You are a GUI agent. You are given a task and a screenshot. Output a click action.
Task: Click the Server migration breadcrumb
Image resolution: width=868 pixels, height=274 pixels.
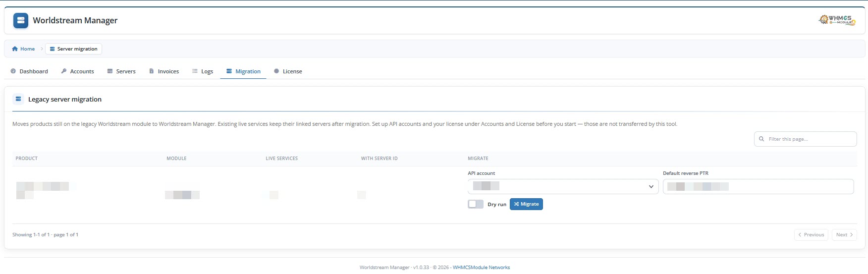tap(73, 49)
